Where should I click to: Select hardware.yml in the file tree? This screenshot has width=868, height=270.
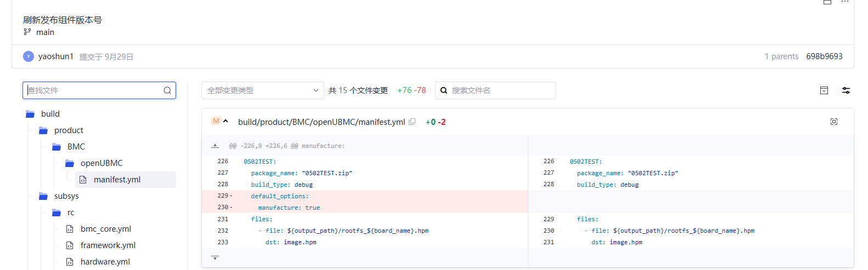pos(105,262)
